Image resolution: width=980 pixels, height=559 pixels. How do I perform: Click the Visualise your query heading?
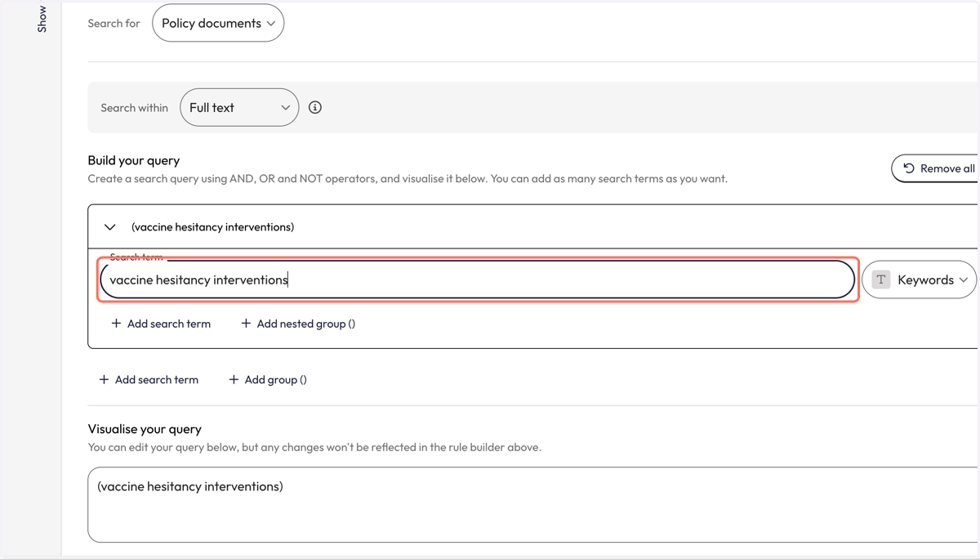(x=145, y=428)
